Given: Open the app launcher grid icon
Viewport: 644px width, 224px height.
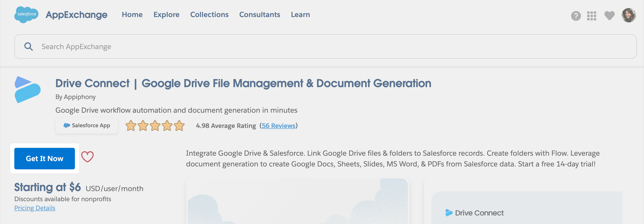Looking at the screenshot, I should tap(591, 16).
